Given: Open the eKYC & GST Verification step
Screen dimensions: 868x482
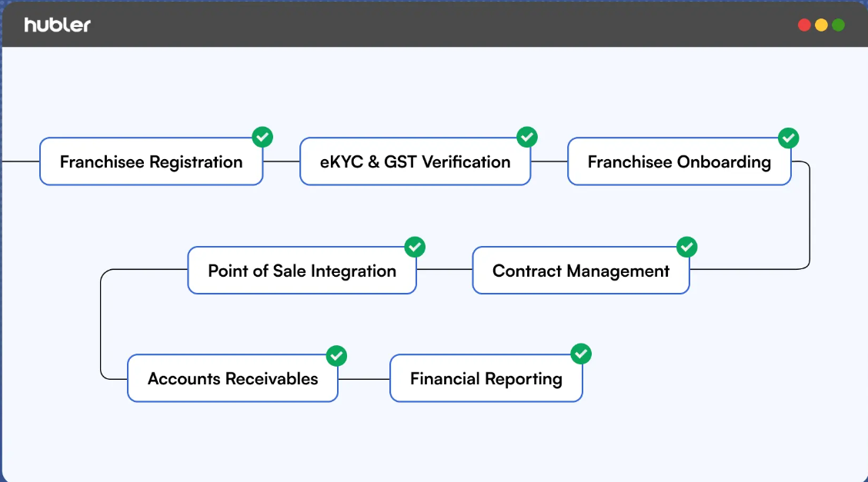Looking at the screenshot, I should pos(416,161).
